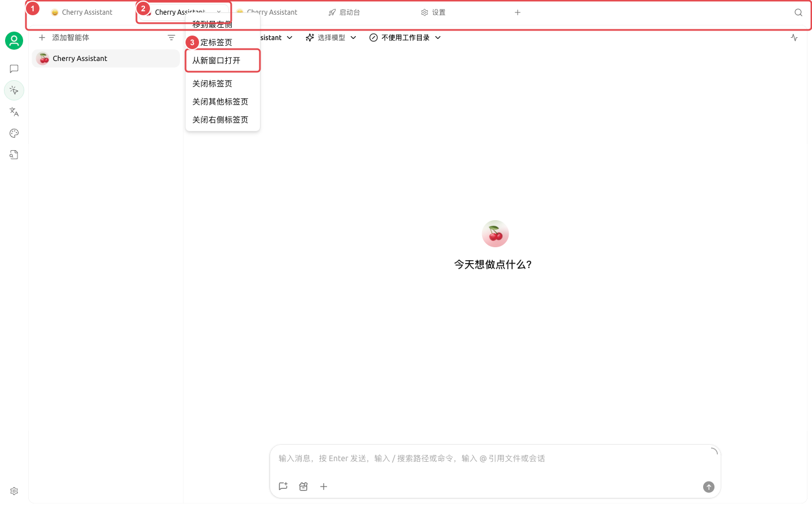Open the filter icon beside 添加智能体
The width and height of the screenshot is (812, 508).
pyautogui.click(x=171, y=38)
